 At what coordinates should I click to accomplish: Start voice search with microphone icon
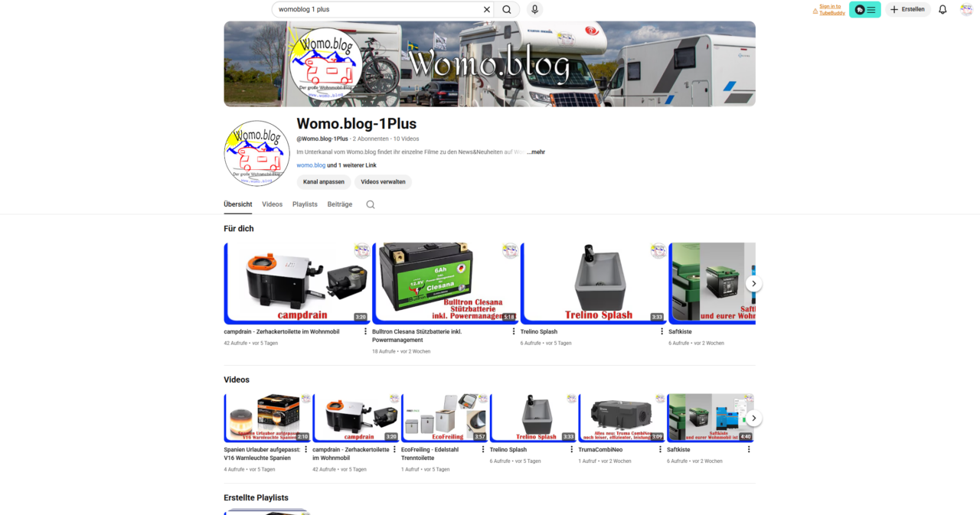[x=534, y=9]
